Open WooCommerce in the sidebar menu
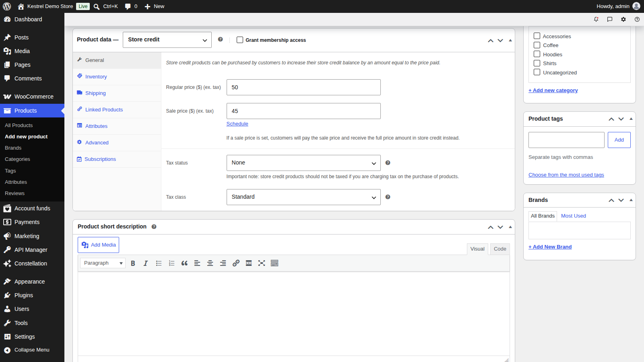This screenshot has width=644, height=362. tap(32, 97)
